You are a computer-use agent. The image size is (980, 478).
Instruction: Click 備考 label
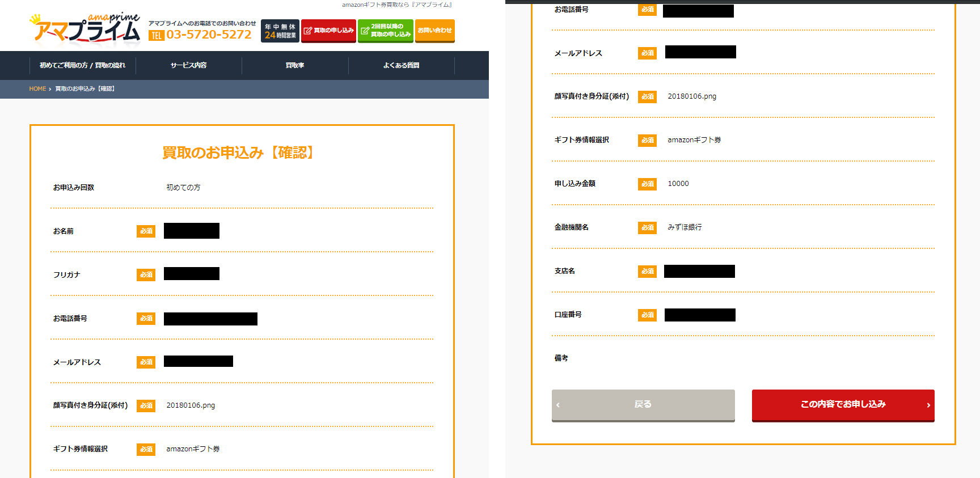[x=561, y=358]
